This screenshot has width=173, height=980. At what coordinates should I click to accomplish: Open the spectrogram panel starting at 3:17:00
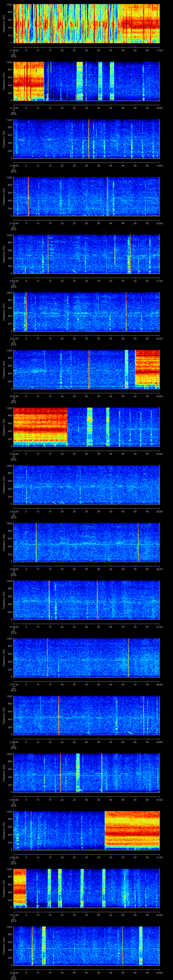point(86,81)
